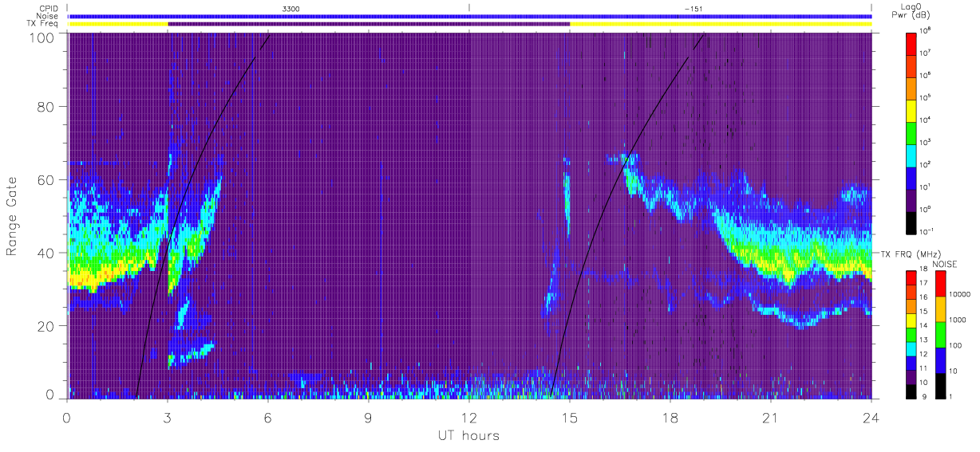
Task: Click the 10⁻¹ label at the power colorbar bottom
Action: click(x=927, y=231)
